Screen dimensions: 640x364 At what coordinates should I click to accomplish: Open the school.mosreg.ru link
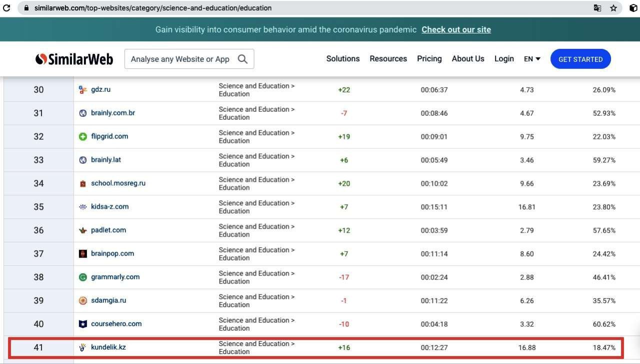pos(118,183)
